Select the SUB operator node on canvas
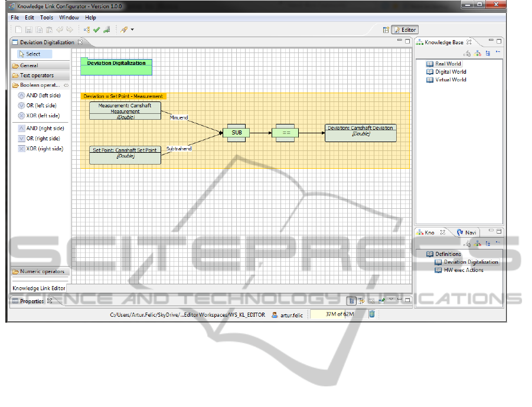 (237, 133)
